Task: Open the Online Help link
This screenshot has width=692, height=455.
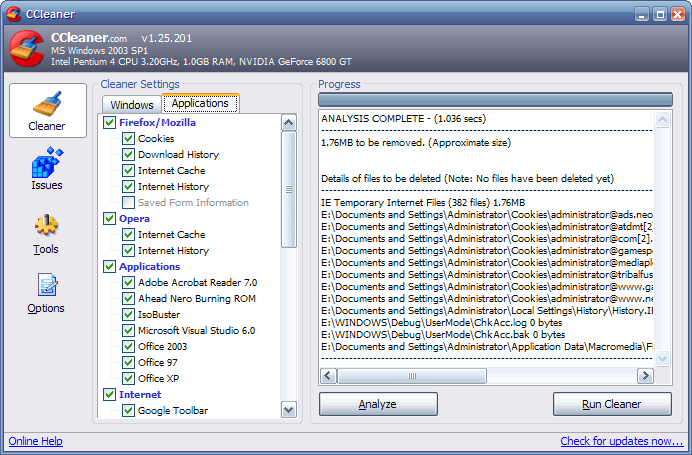Action: pyautogui.click(x=36, y=441)
